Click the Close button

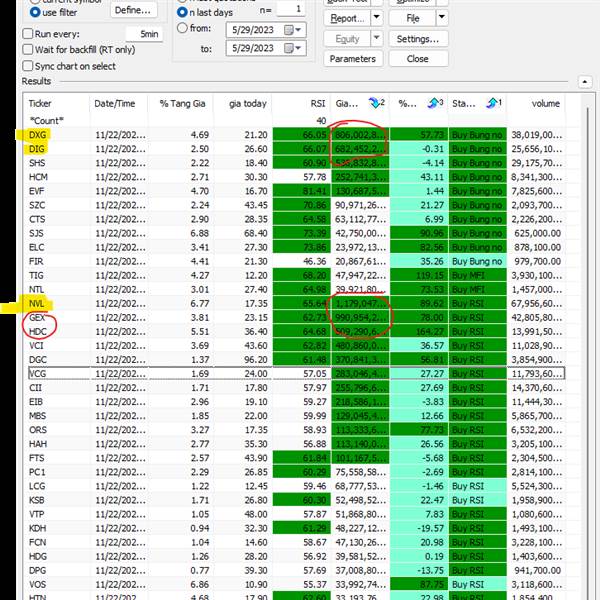(x=418, y=59)
